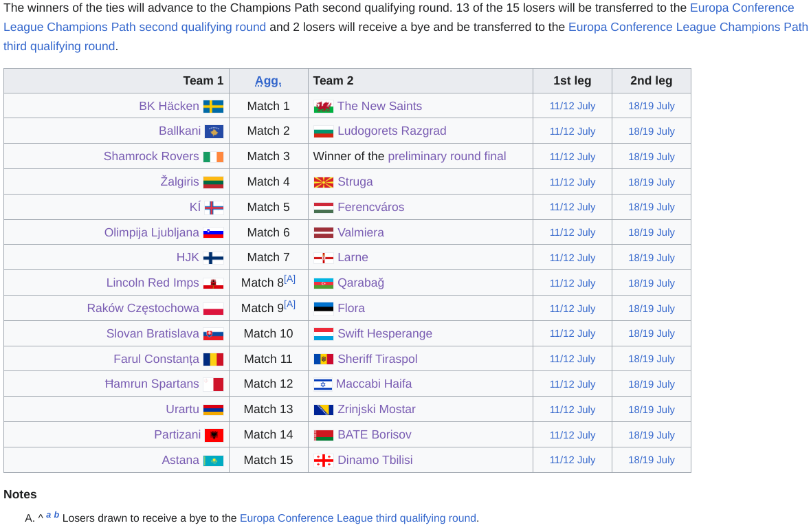Click the North Macedonia flag beside Struga
The width and height of the screenshot is (811, 532).
tap(324, 182)
